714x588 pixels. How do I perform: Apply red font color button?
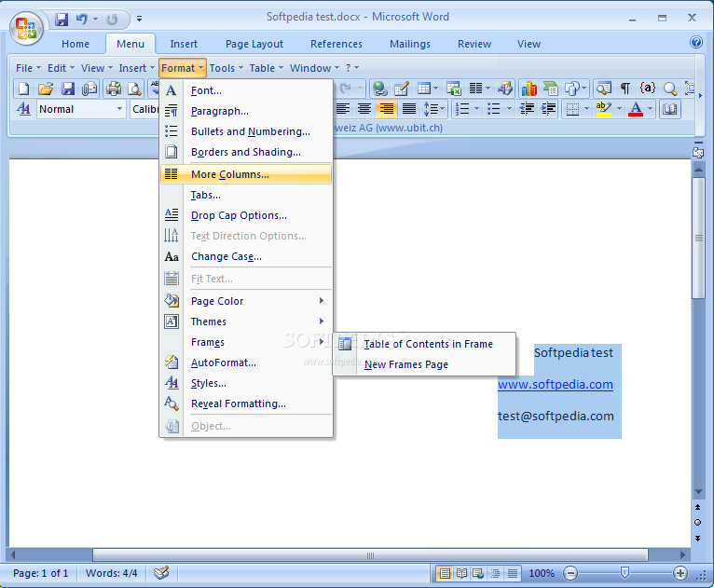(636, 109)
